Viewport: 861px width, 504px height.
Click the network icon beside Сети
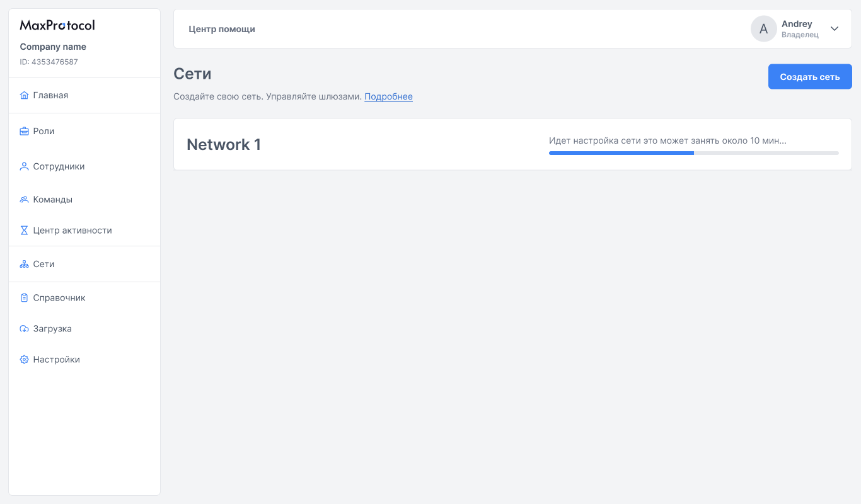(24, 265)
